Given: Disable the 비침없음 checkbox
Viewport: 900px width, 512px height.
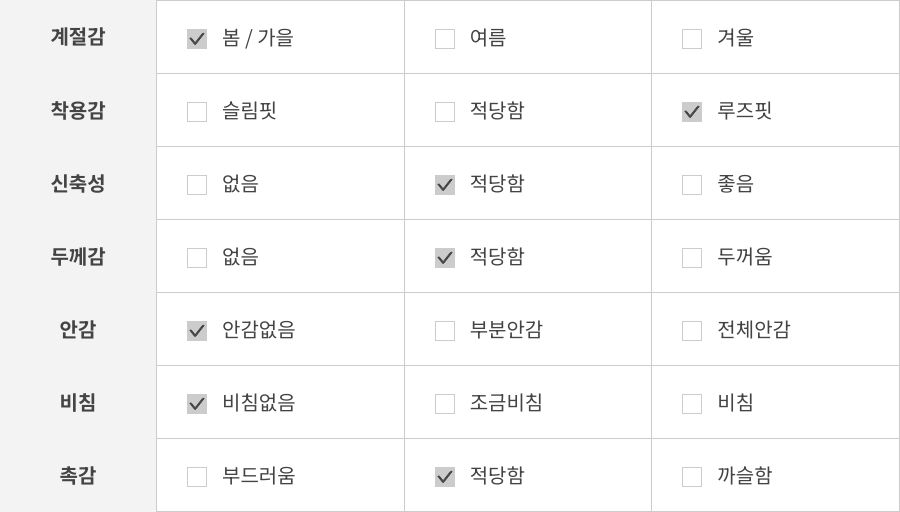Looking at the screenshot, I should tap(197, 404).
